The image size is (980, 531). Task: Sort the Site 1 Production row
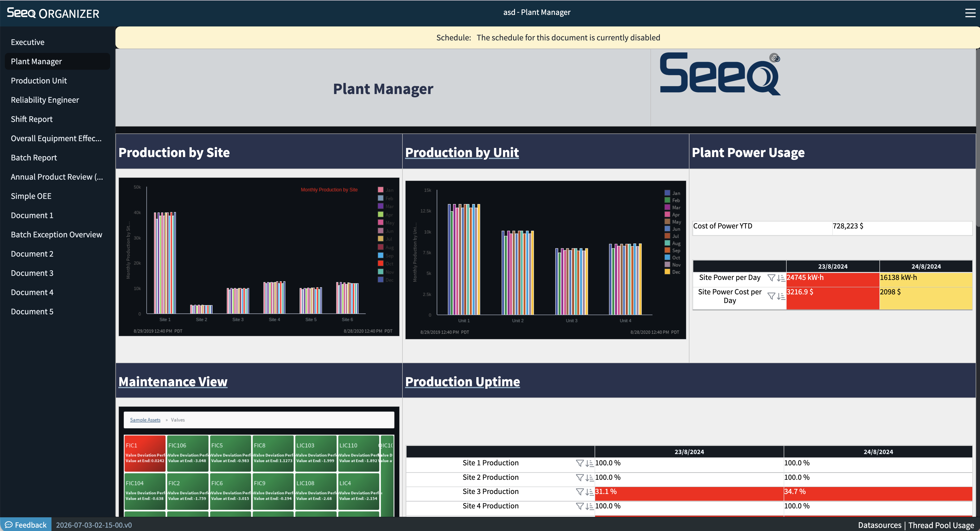589,463
